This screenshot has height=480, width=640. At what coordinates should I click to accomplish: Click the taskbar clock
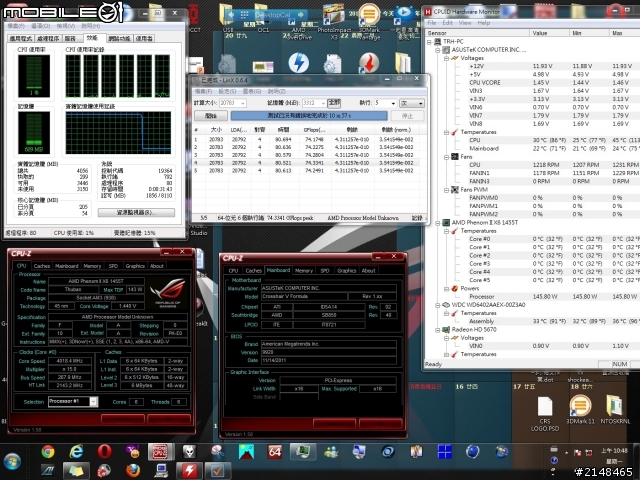[x=614, y=456]
